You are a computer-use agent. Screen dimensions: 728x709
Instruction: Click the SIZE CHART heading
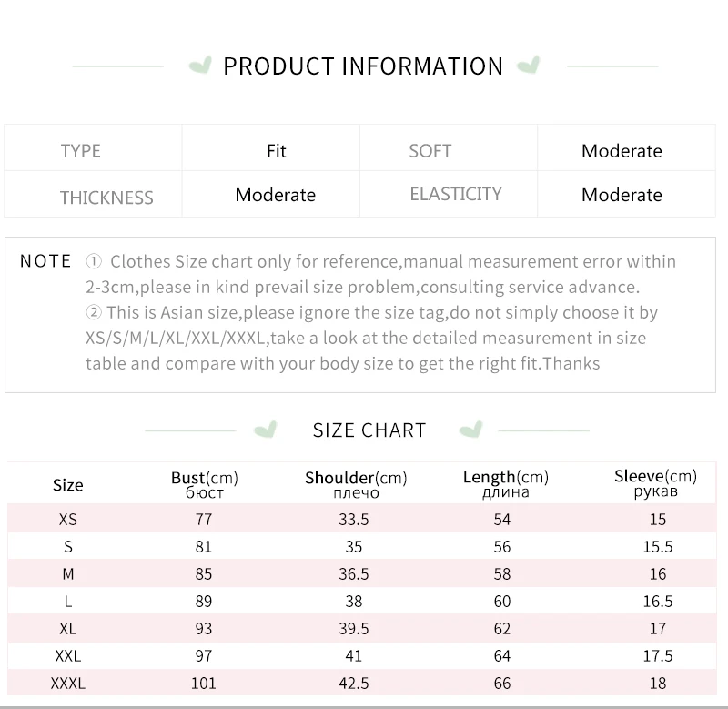click(x=369, y=430)
